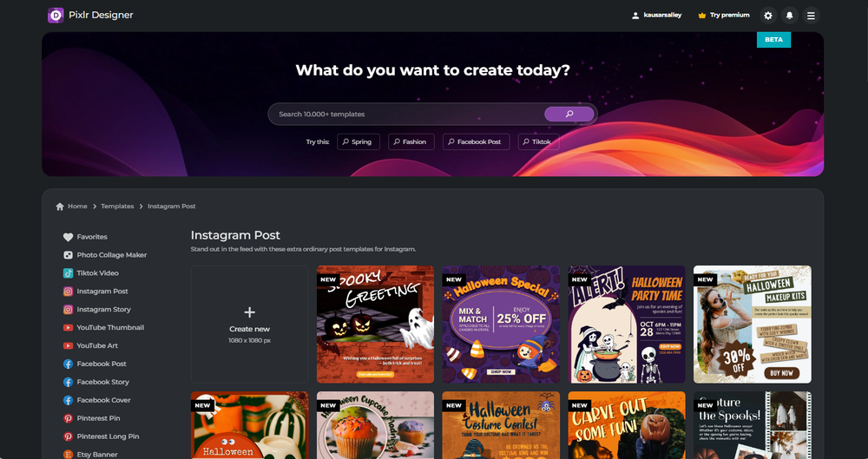This screenshot has width=868, height=459.
Task: Open the kausarsalley account profile
Action: coord(656,16)
